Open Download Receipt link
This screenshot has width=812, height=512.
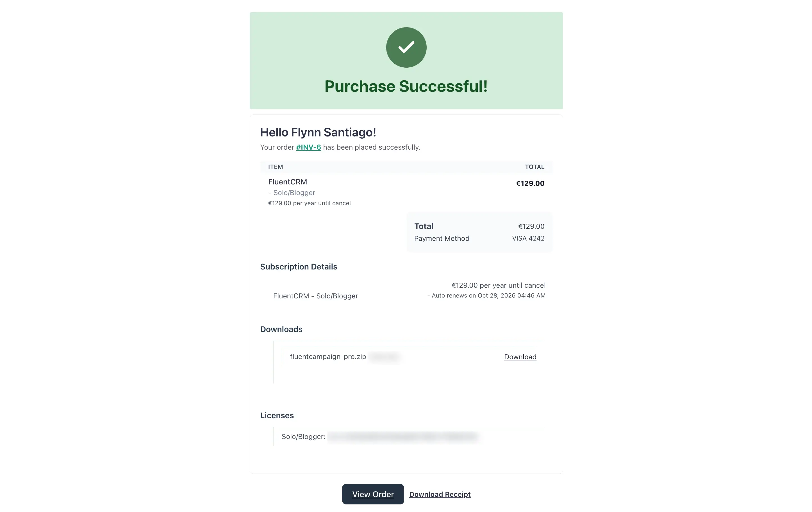(x=439, y=494)
